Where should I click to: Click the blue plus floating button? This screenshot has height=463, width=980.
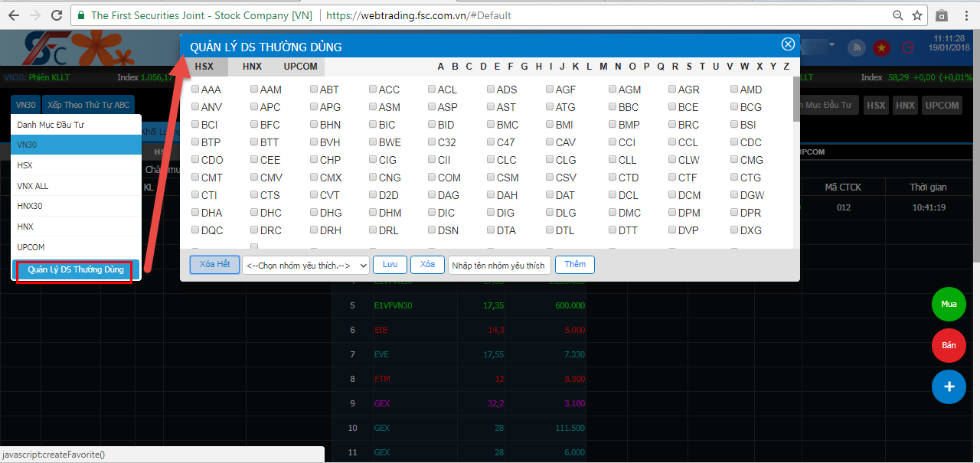point(949,386)
